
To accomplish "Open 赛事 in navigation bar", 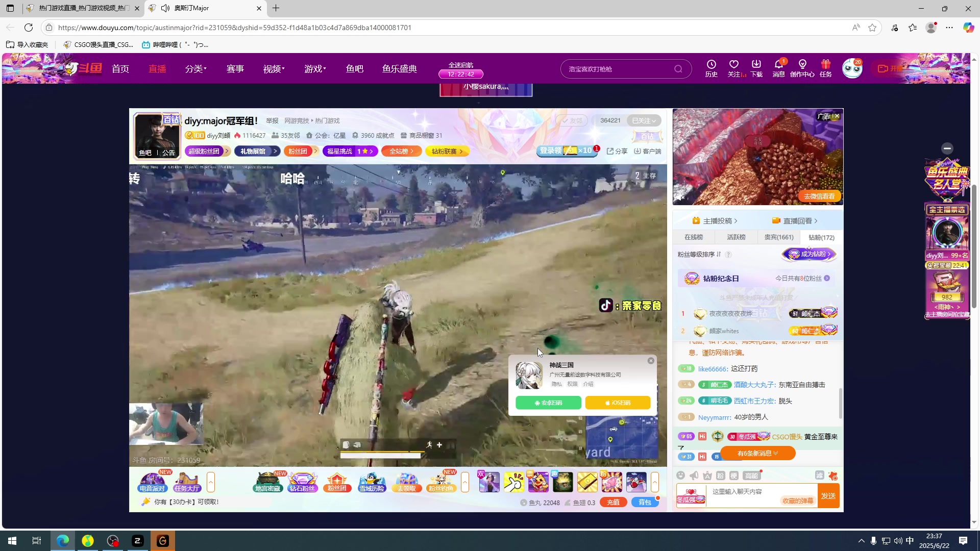I will click(x=235, y=68).
